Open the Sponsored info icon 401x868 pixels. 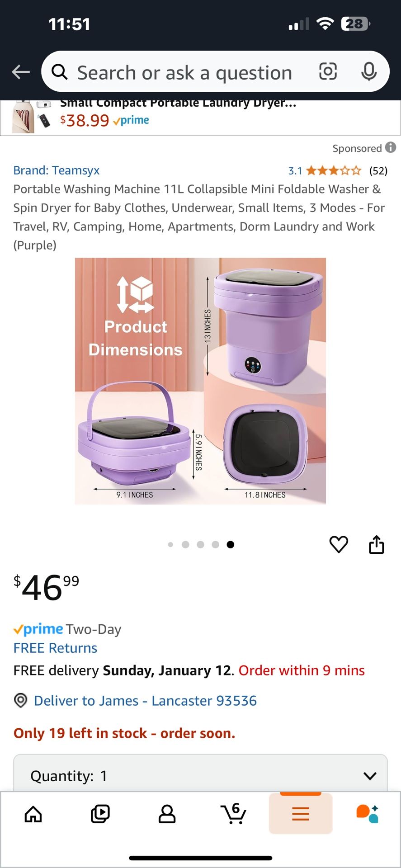(x=391, y=148)
